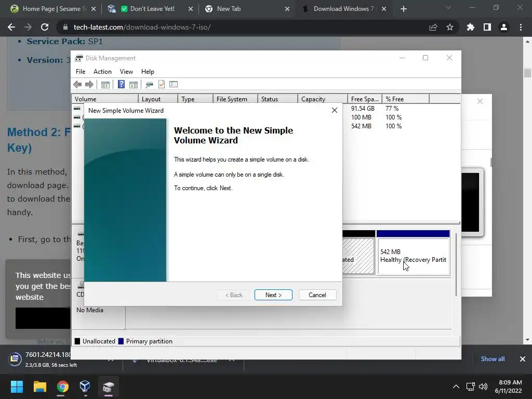
Task: Click the Type column header
Action: [x=195, y=99]
